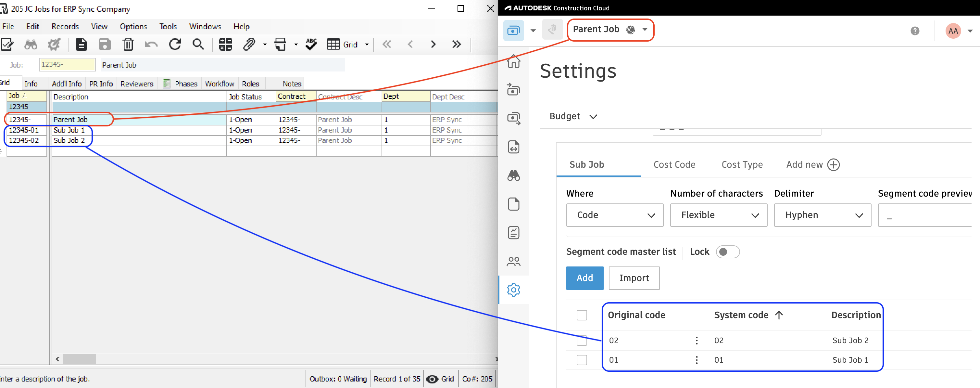Open the Windows menu
The width and height of the screenshot is (980, 388).
click(205, 27)
